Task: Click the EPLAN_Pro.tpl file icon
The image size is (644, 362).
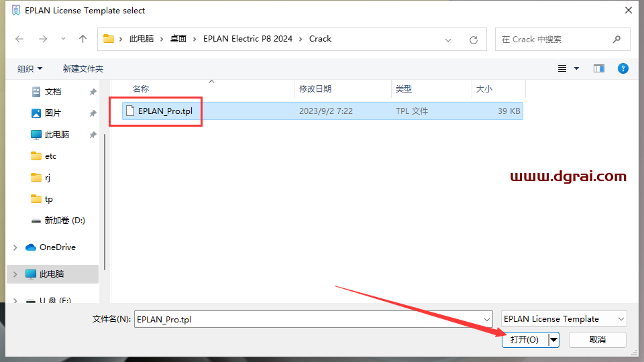Action: 129,111
